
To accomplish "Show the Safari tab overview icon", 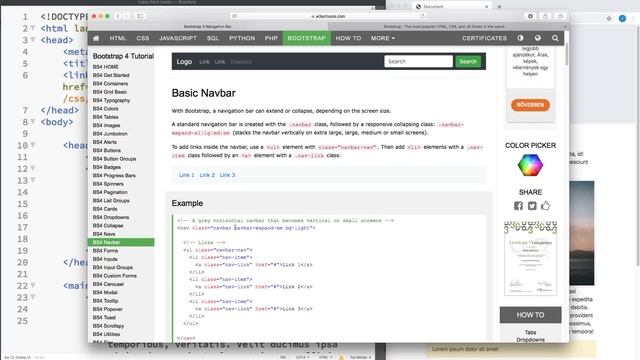I will pyautogui.click(x=560, y=16).
